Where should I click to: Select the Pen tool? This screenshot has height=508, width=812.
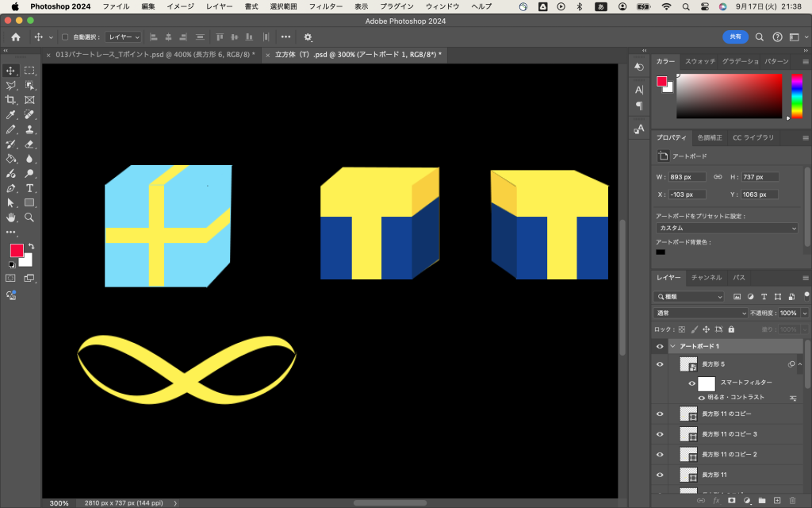coord(11,188)
